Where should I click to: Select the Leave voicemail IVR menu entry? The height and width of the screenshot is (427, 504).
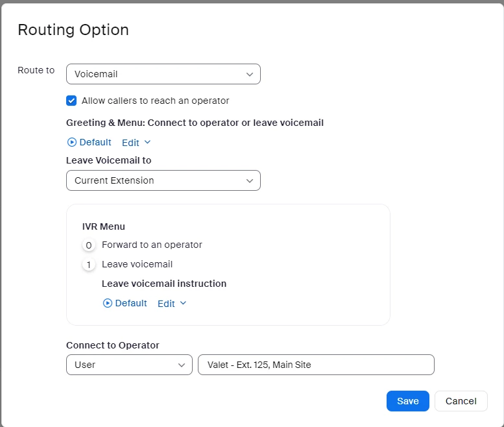tap(137, 264)
